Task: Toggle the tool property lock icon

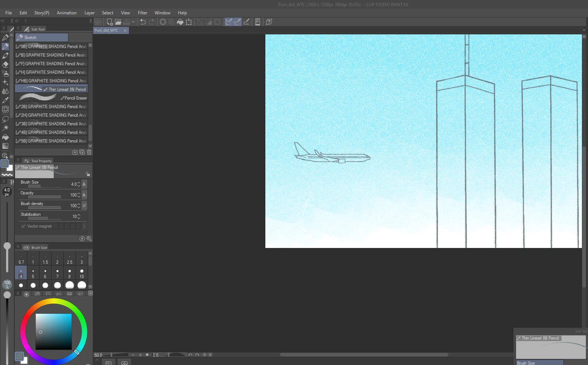Action: coord(88,174)
